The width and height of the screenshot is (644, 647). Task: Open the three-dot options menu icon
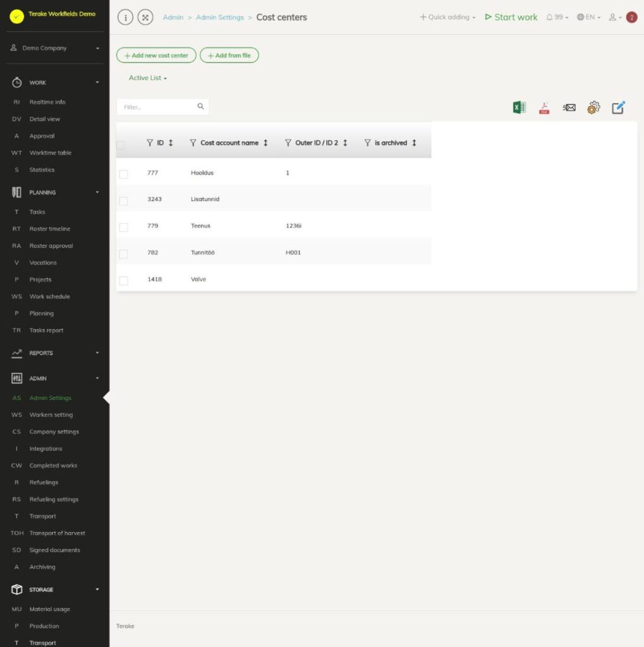[125, 17]
